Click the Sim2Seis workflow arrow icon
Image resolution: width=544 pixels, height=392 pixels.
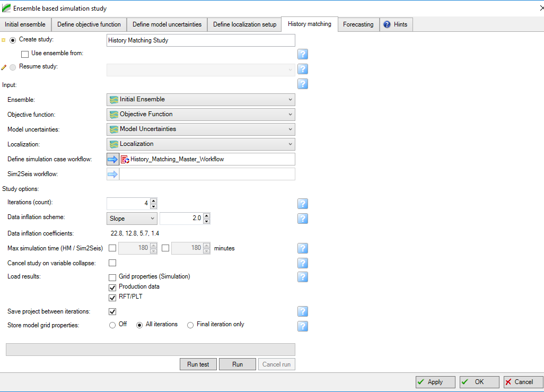(x=113, y=174)
